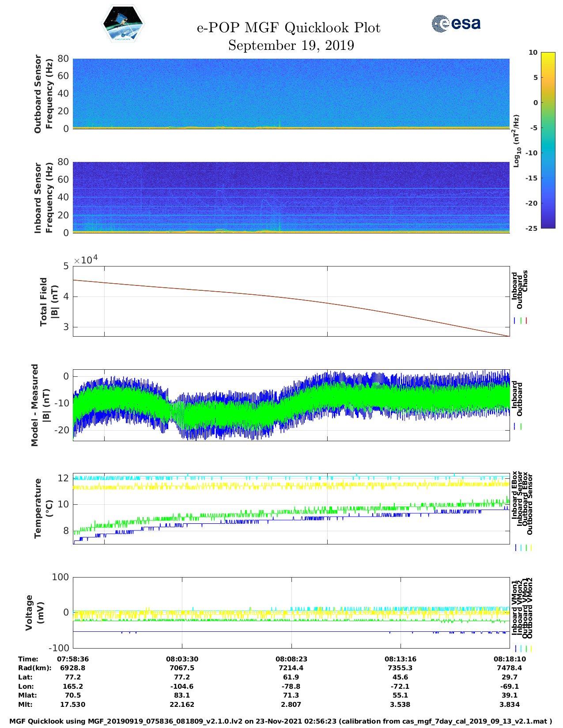Click the Voltage legend color markers
This screenshot has width=563, height=728.
tap(523, 649)
